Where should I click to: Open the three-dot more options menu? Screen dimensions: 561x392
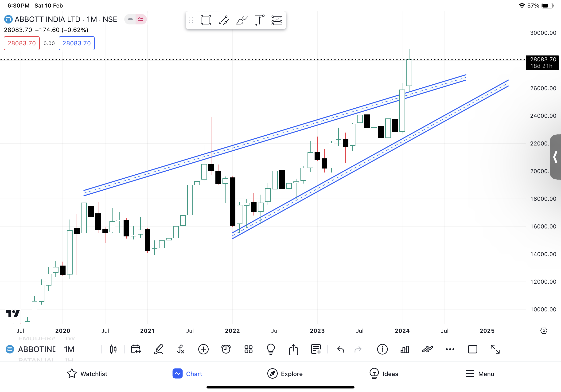click(x=450, y=349)
